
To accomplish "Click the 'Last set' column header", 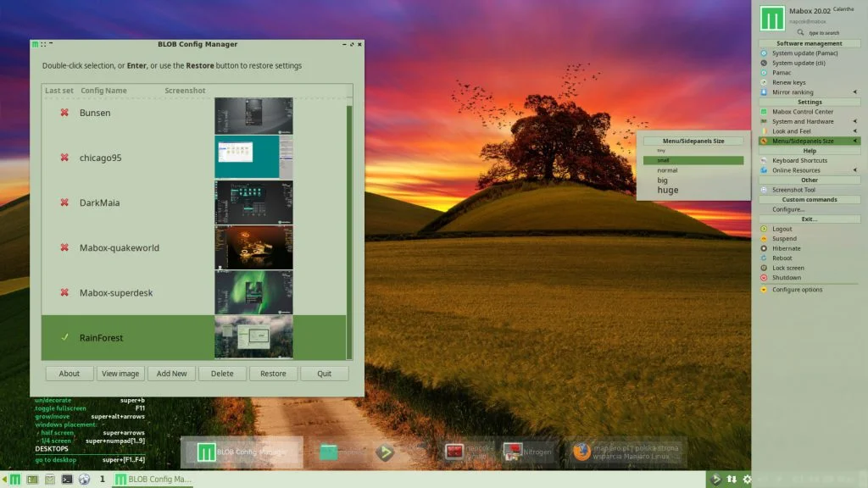I will (58, 91).
